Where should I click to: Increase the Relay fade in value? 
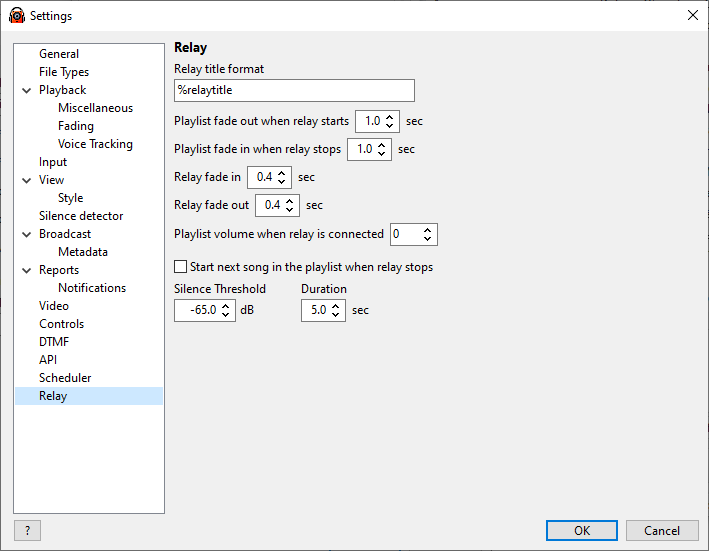[x=282, y=173]
